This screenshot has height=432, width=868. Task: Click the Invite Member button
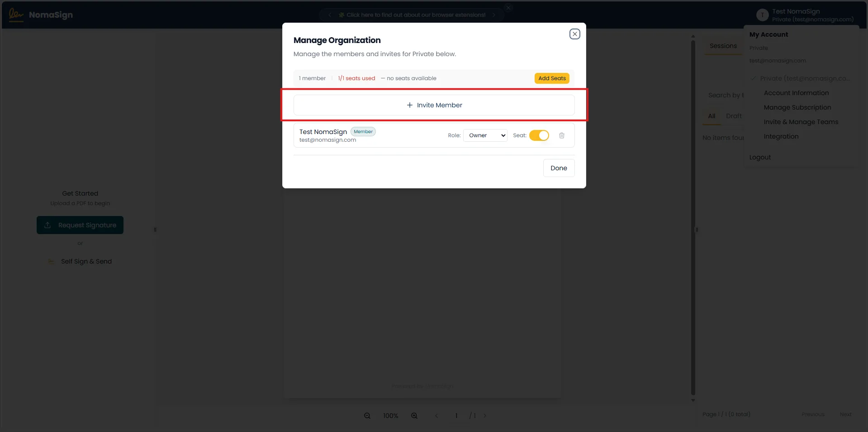point(434,105)
